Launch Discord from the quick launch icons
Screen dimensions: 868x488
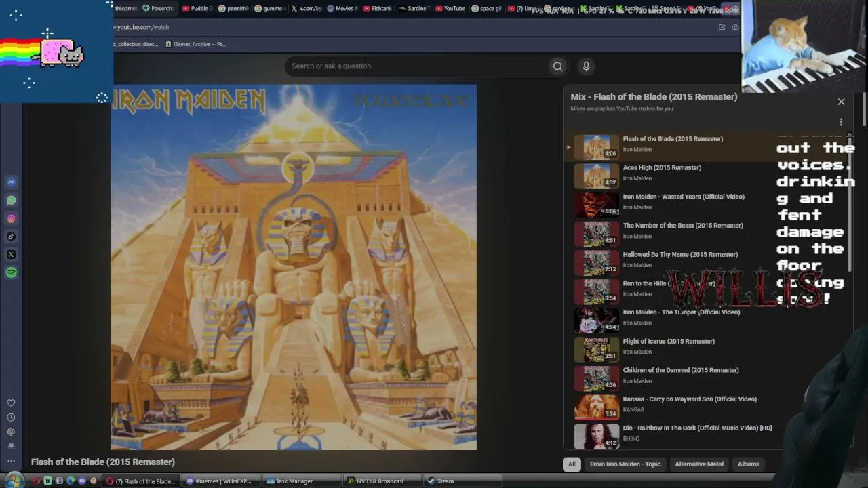tap(82, 481)
